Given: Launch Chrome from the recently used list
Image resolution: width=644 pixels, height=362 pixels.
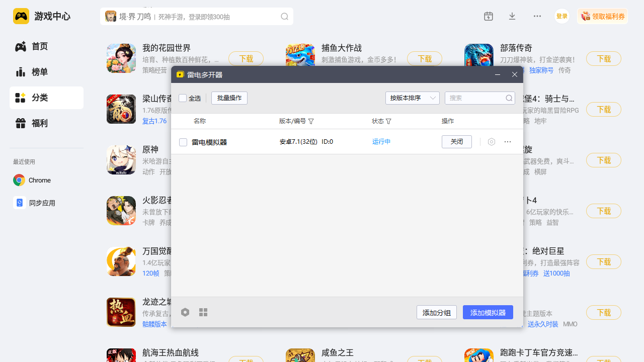Looking at the screenshot, I should click(x=38, y=180).
